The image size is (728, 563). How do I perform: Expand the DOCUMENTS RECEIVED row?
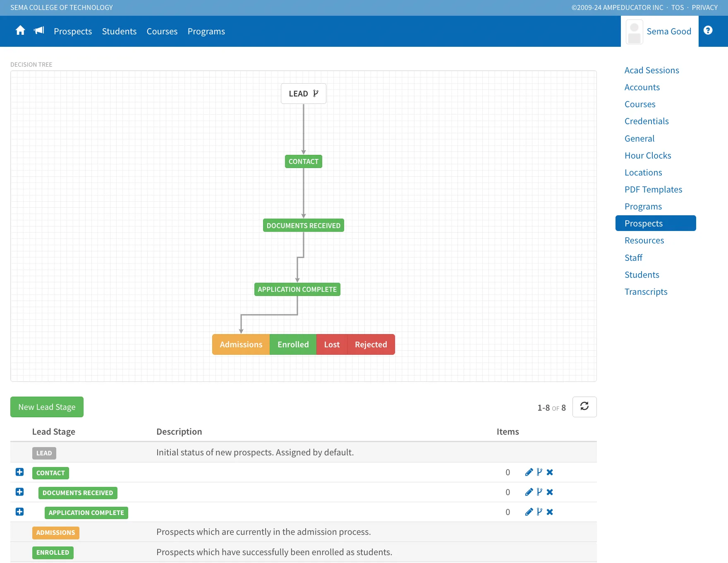tap(19, 492)
